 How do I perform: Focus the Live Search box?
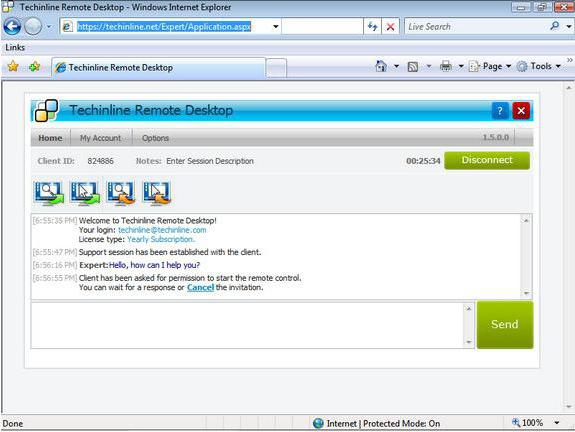pos(475,26)
